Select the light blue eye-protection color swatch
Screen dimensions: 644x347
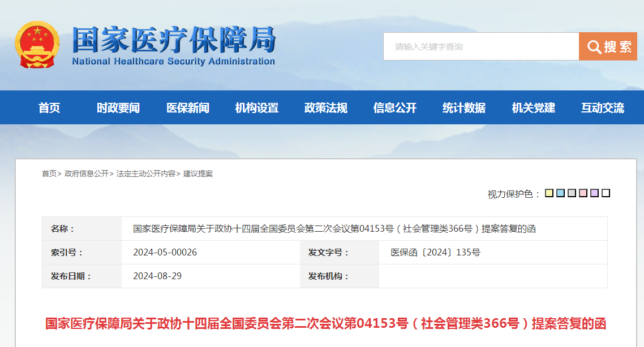pyautogui.click(x=561, y=193)
